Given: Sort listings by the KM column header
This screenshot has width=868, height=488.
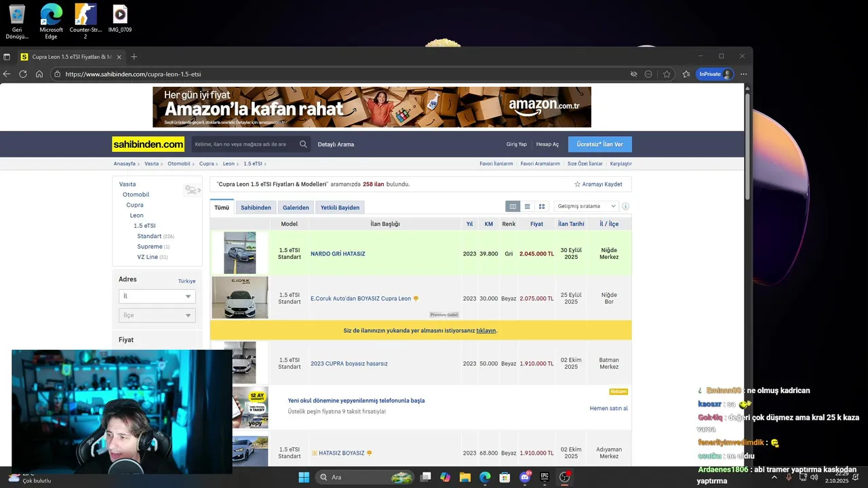Looking at the screenshot, I should click(489, 224).
